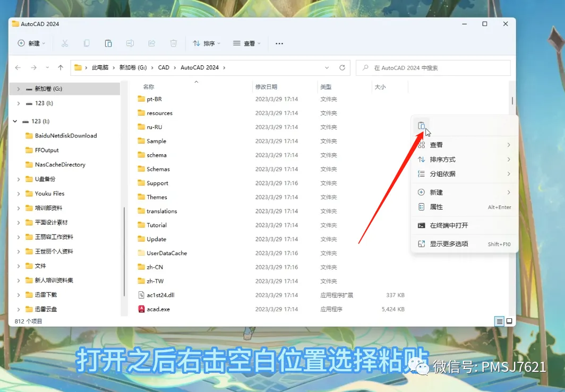Collapse the expanded 123 (I:) drive node
The width and height of the screenshot is (565, 392).
15,121
